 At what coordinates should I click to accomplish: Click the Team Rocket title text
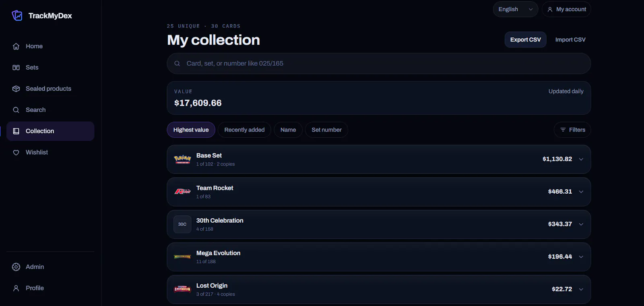click(215, 188)
